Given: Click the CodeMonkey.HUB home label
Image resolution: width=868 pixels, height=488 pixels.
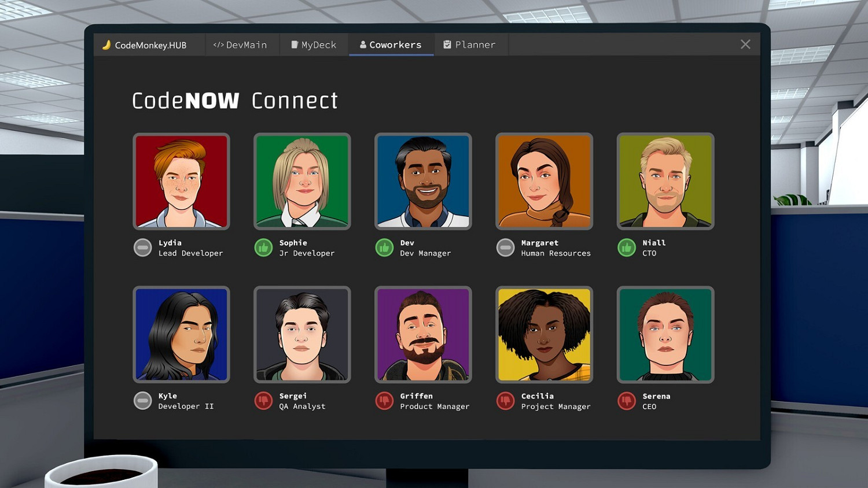Looking at the screenshot, I should [x=150, y=44].
